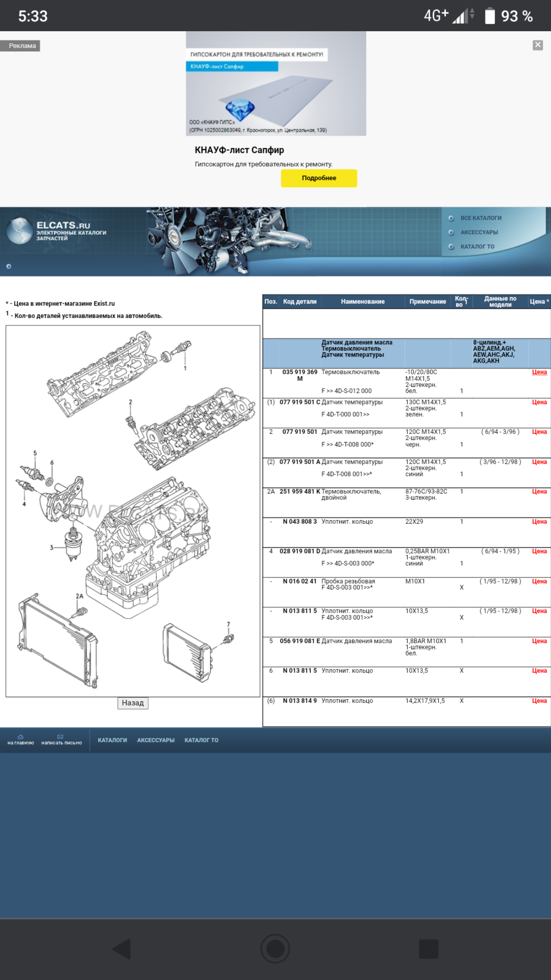
Task: Click the home icon 'на главную'
Action: click(x=20, y=737)
